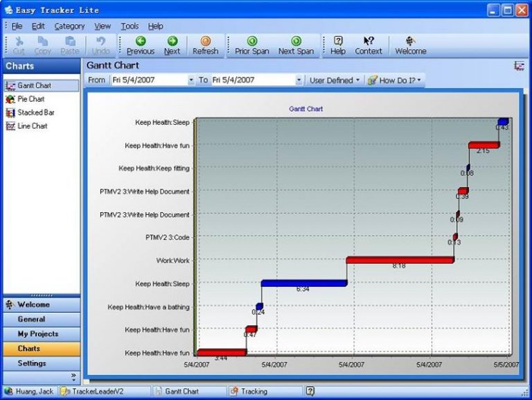Click the TrackerLeaderV2 status bar entry
The height and width of the screenshot is (400, 532).
(x=92, y=391)
